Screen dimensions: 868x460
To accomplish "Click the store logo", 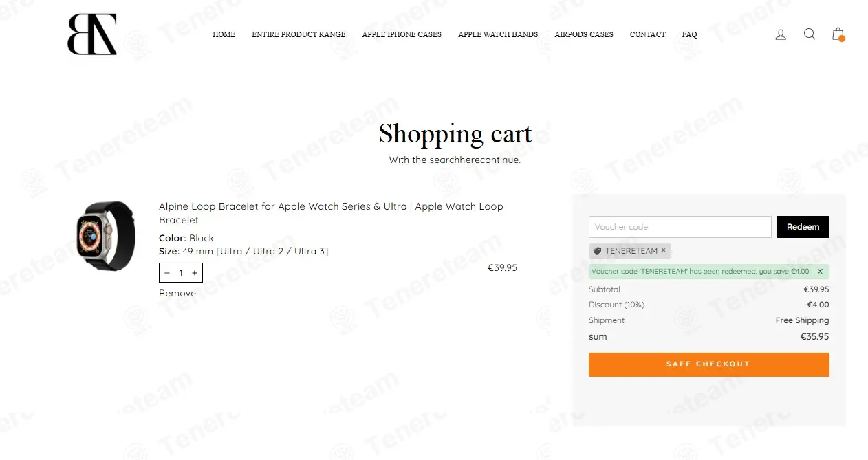I will 92,34.
